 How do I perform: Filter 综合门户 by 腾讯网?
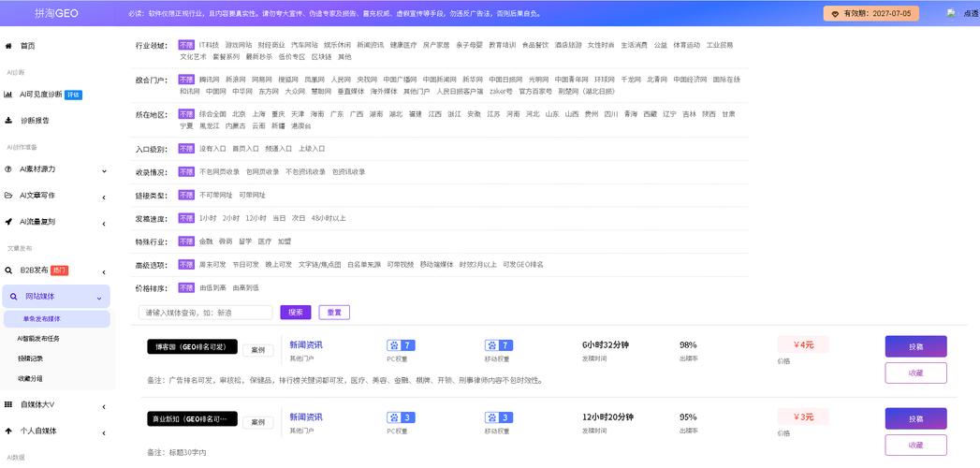click(209, 80)
